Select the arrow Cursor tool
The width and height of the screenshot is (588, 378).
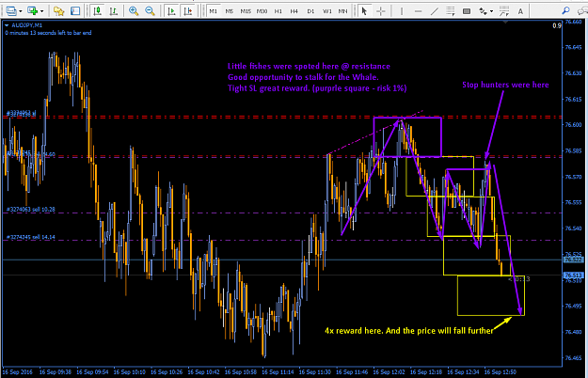point(364,11)
